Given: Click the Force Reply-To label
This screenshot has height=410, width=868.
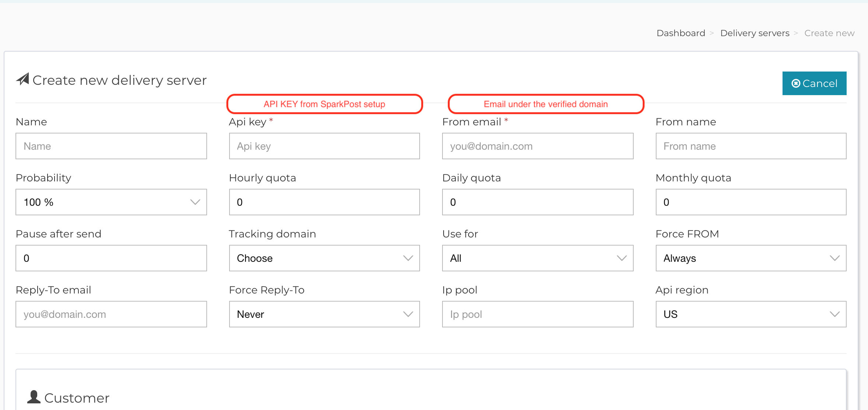Looking at the screenshot, I should point(267,290).
